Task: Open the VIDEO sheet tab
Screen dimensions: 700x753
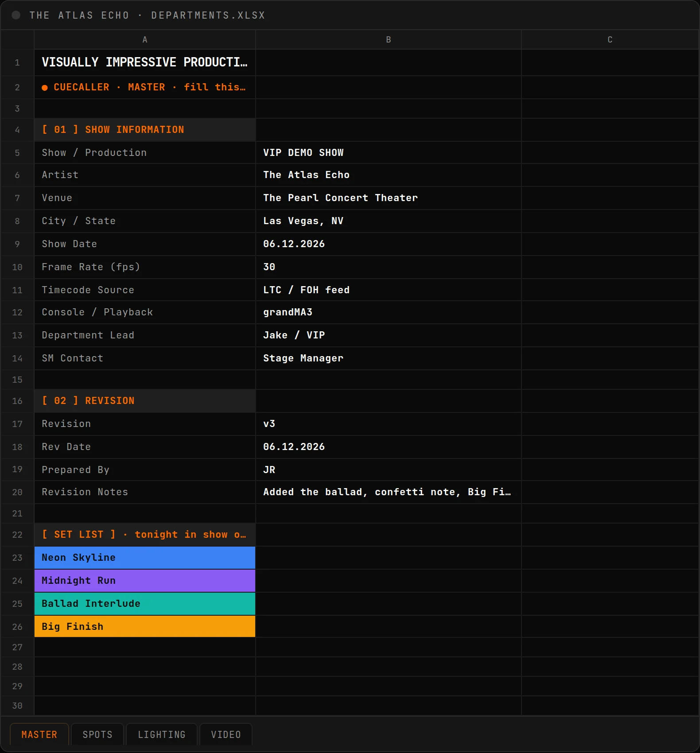Action: click(x=226, y=734)
